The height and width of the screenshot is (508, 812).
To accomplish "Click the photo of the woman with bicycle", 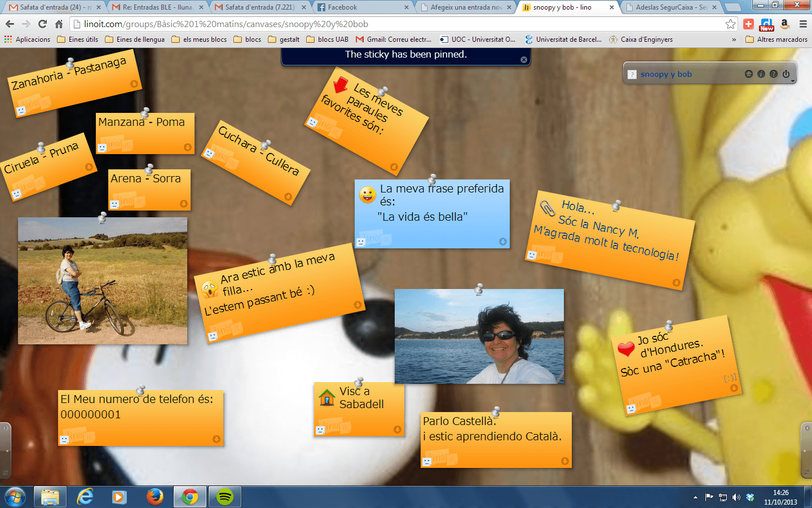I will [x=103, y=281].
